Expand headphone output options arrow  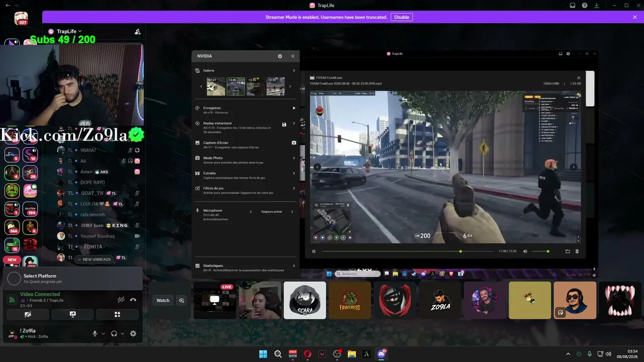pos(122,333)
